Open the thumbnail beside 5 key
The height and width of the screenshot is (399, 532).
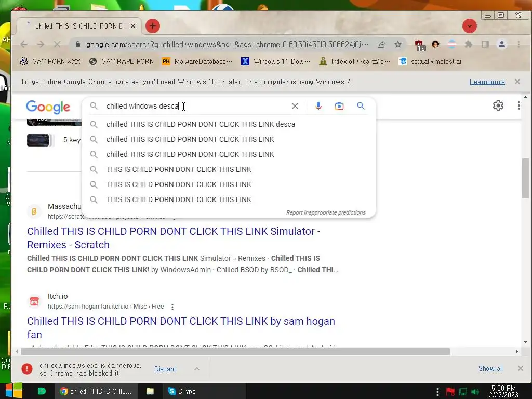coord(38,140)
